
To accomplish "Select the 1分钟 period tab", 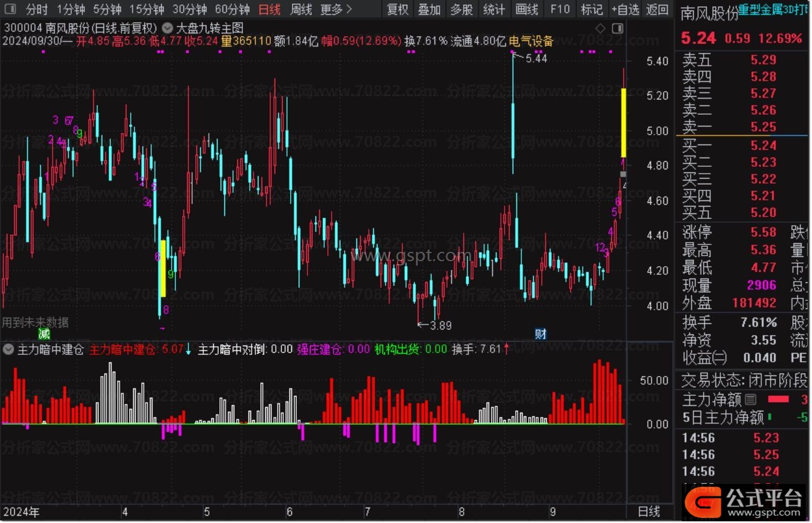I will click(71, 9).
